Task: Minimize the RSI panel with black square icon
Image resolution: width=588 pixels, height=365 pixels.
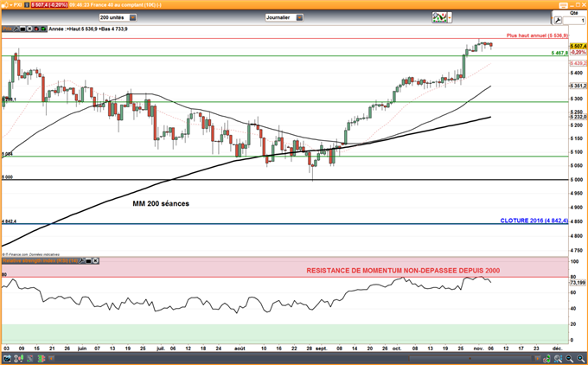Action: coord(88,260)
